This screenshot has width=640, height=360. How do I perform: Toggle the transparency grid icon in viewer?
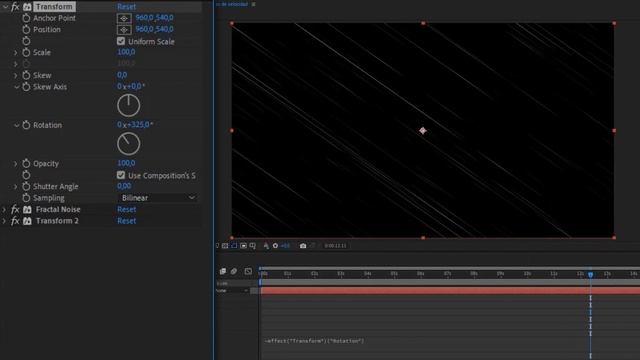tap(225, 246)
